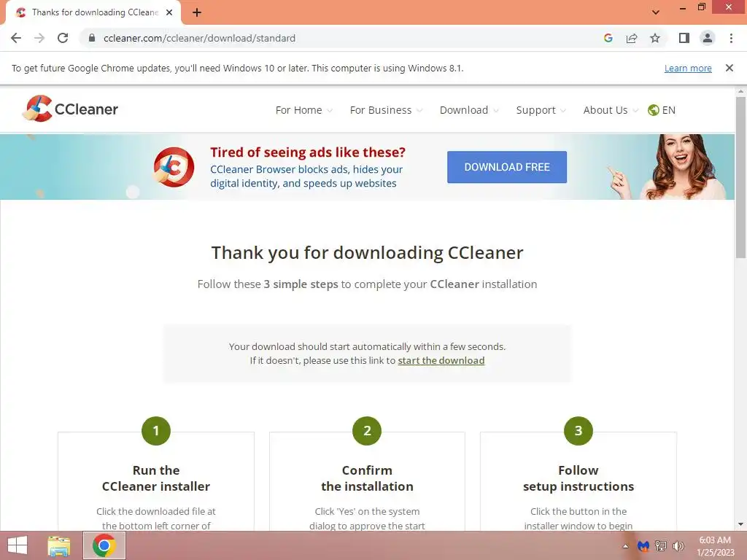The height and width of the screenshot is (560, 747).
Task: Open the tab search chevron
Action: point(656,12)
